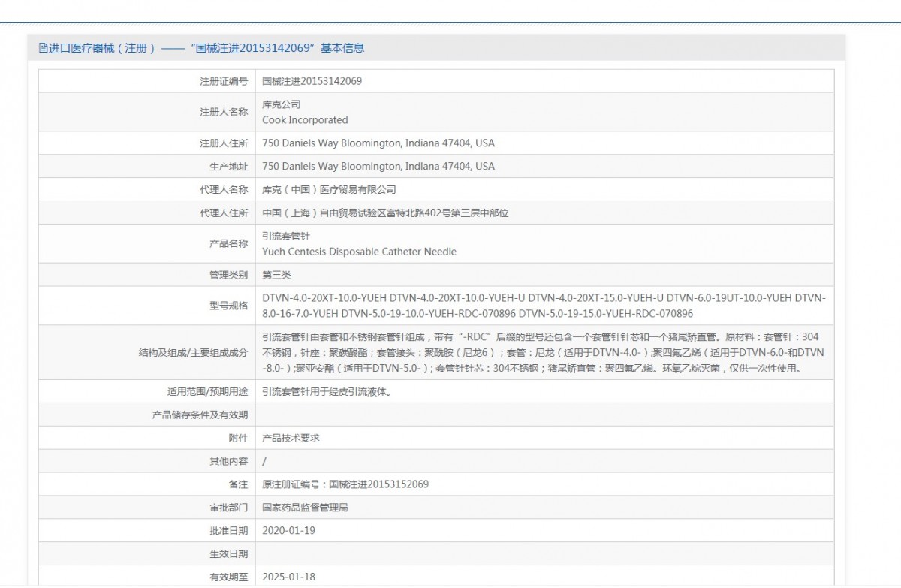Viewport: 901px width, 588px height.
Task: Click the 第三类 management category value
Action: tap(276, 276)
